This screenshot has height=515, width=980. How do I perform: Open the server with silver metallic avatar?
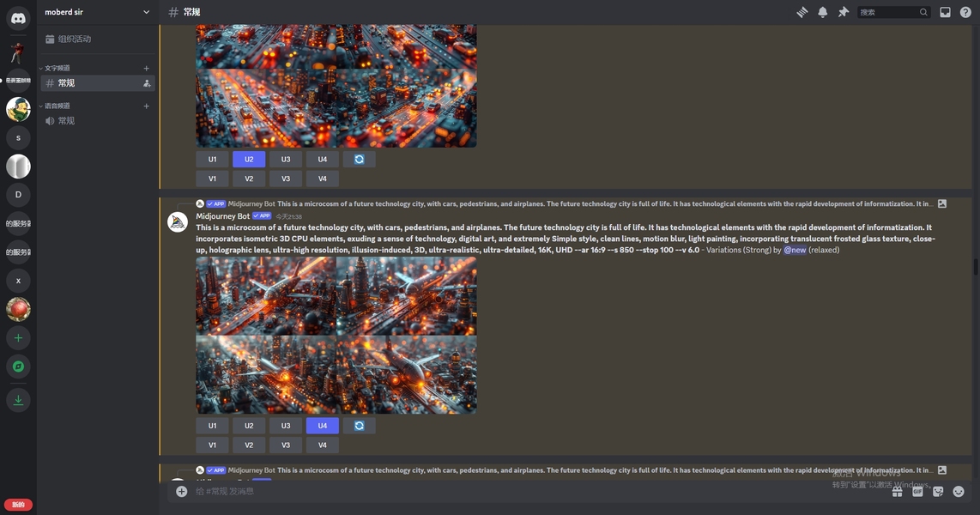pos(18,167)
